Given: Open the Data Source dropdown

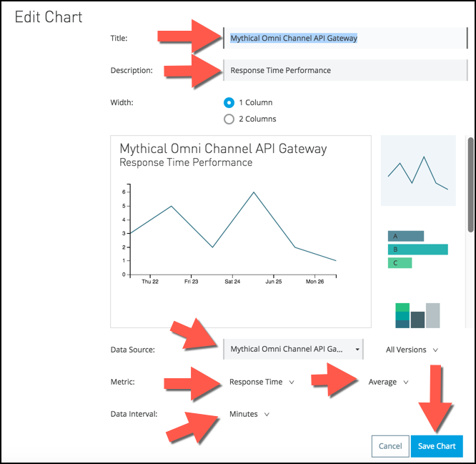Looking at the screenshot, I should (293, 349).
